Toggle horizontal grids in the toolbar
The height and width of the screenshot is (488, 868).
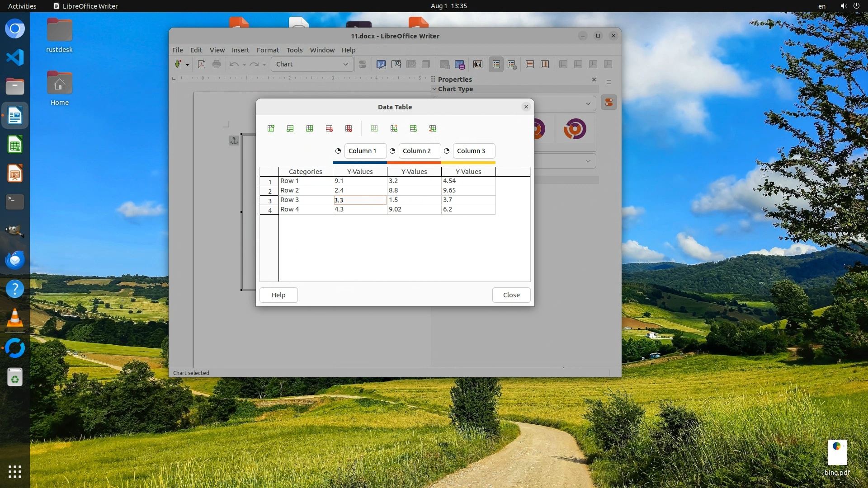(530, 65)
